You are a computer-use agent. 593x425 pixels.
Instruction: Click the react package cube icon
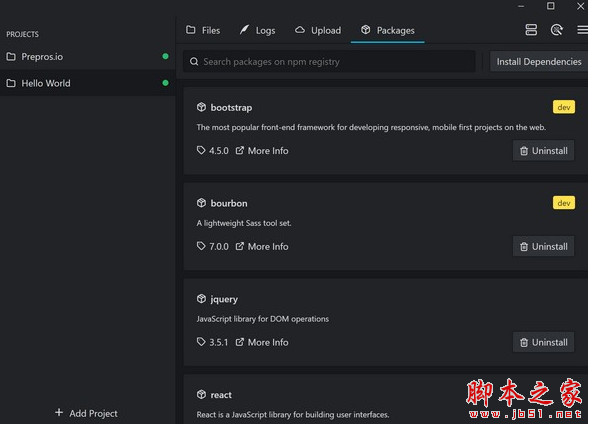[201, 394]
